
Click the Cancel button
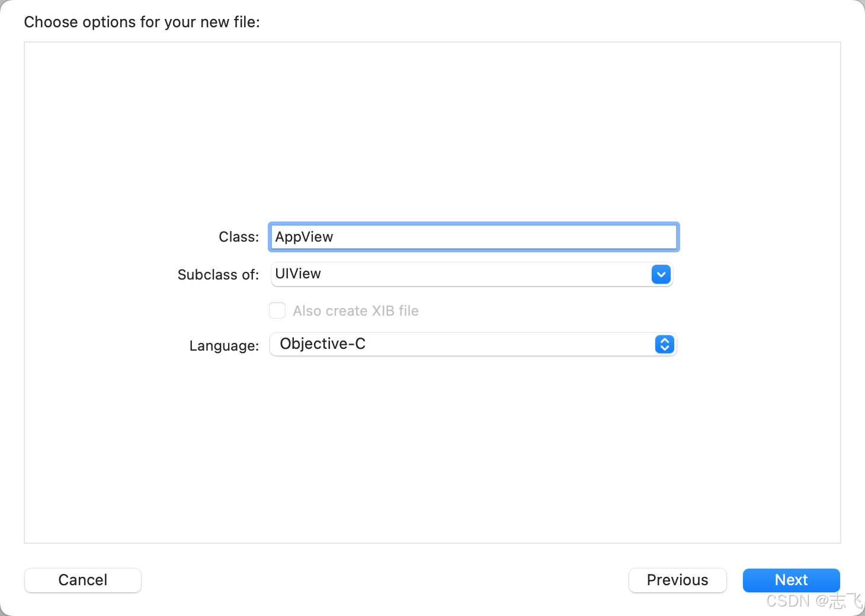point(83,580)
